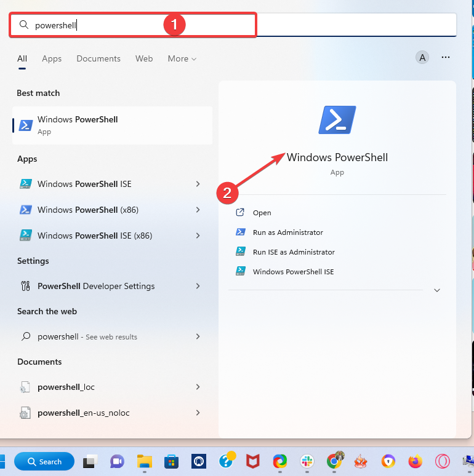Open Firefox from the taskbar
Viewport: 474px width, 476px height.
coord(416,461)
